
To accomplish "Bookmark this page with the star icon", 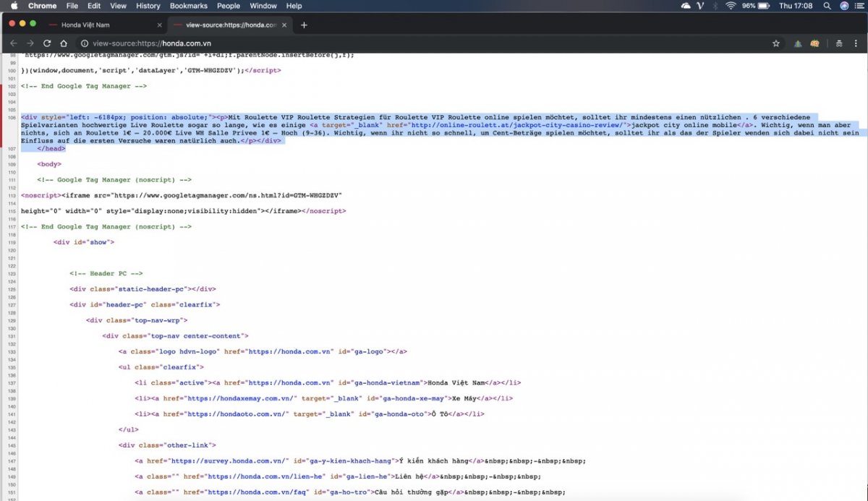I will point(776,43).
